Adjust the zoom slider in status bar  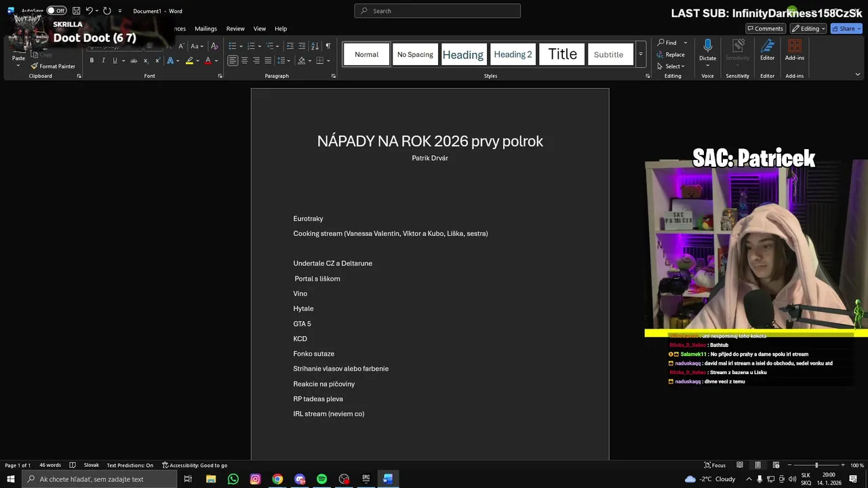pos(816,465)
